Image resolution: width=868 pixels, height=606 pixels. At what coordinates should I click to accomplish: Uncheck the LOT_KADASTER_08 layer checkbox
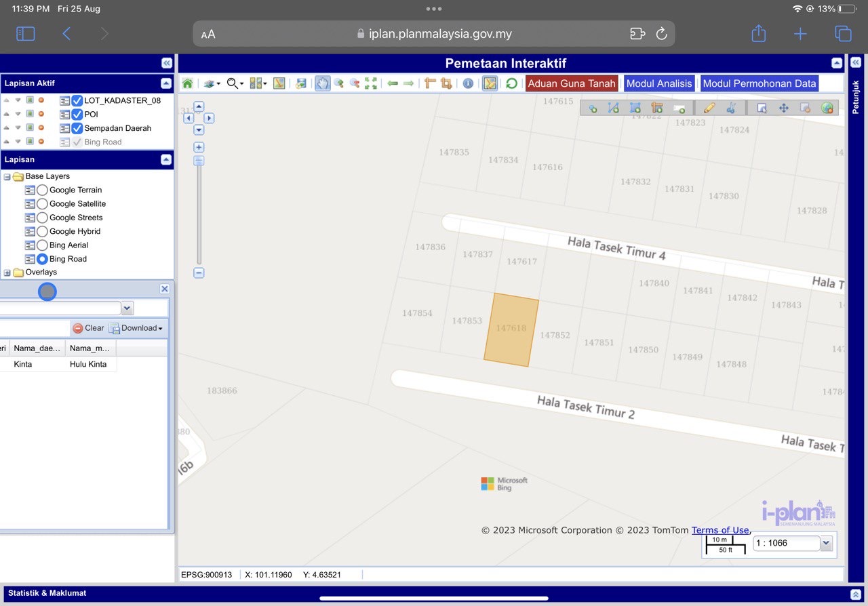[77, 100]
